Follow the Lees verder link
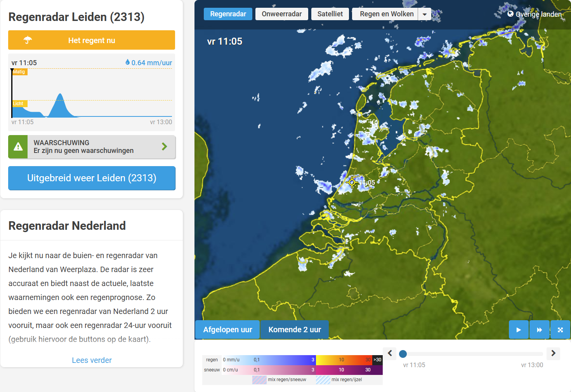Image resolution: width=571 pixels, height=392 pixels. coord(92,360)
